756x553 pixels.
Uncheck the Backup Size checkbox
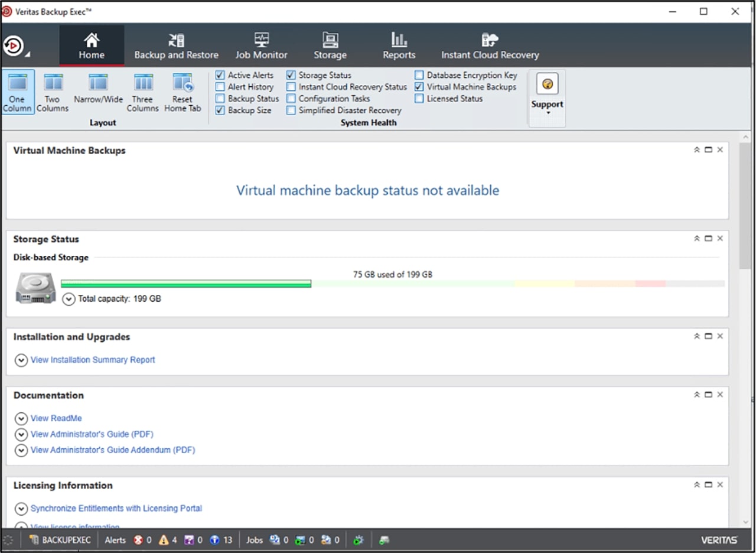pos(220,110)
